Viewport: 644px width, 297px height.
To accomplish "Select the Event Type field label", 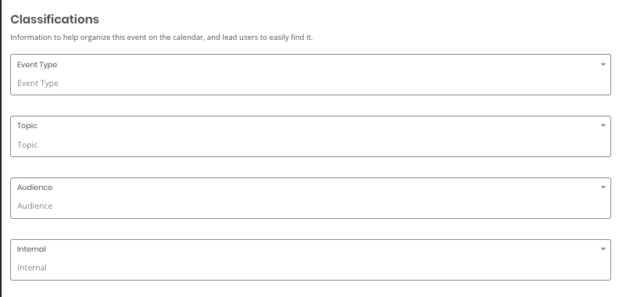I will pyautogui.click(x=37, y=65).
